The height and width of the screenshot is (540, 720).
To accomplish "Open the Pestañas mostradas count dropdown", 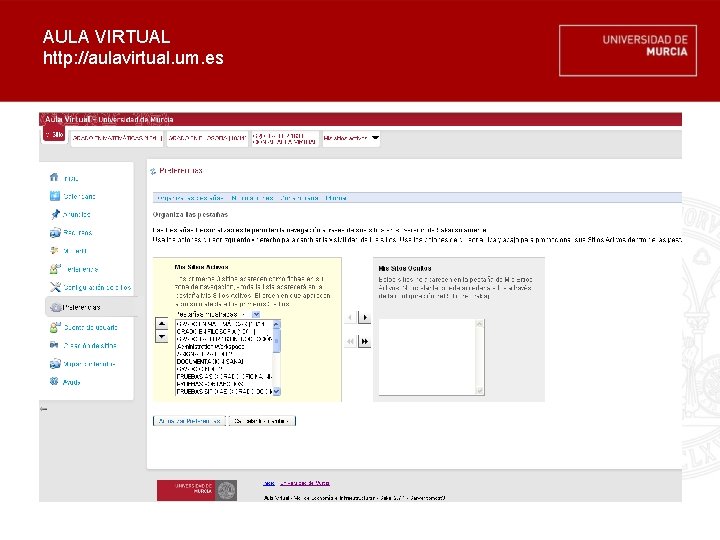I will tap(256, 314).
